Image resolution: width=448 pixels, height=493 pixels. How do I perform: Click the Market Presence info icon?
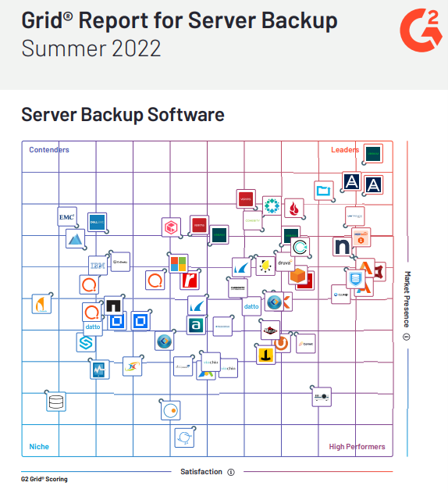[x=407, y=337]
